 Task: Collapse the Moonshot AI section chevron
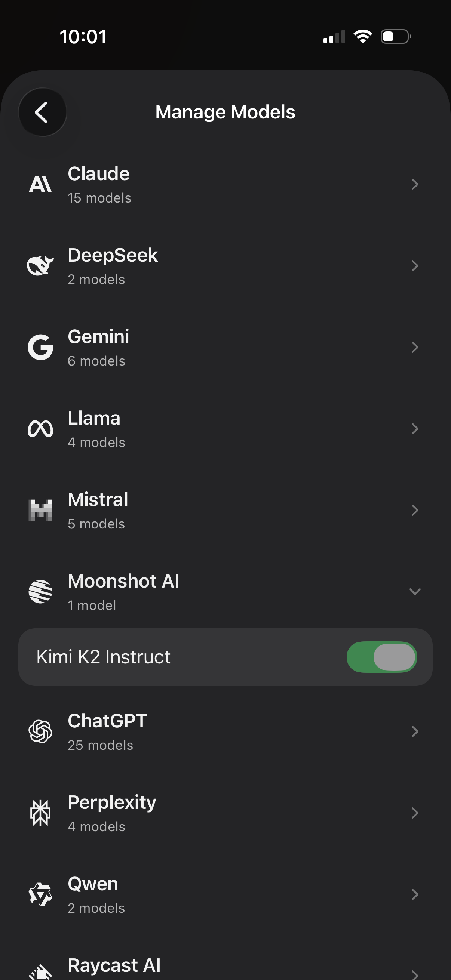[415, 592]
